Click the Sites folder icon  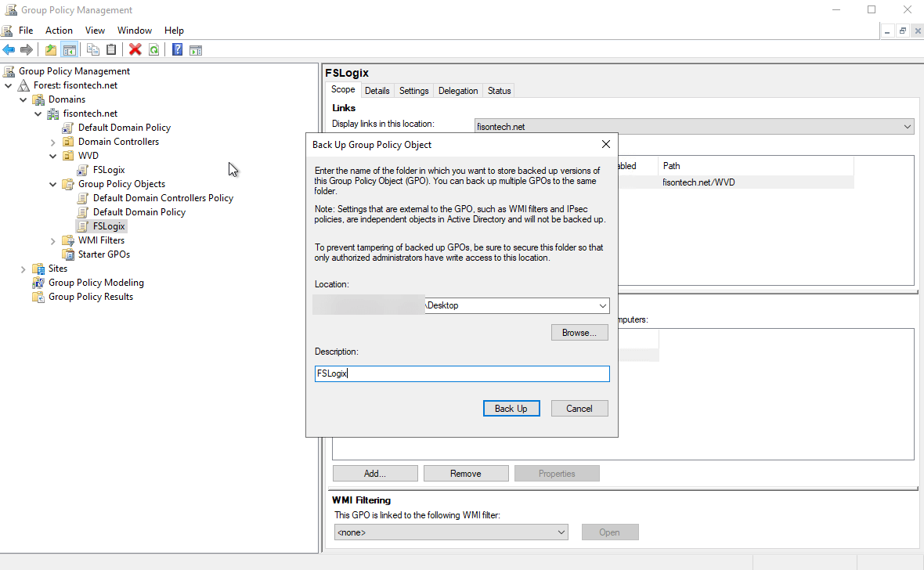[x=38, y=269]
